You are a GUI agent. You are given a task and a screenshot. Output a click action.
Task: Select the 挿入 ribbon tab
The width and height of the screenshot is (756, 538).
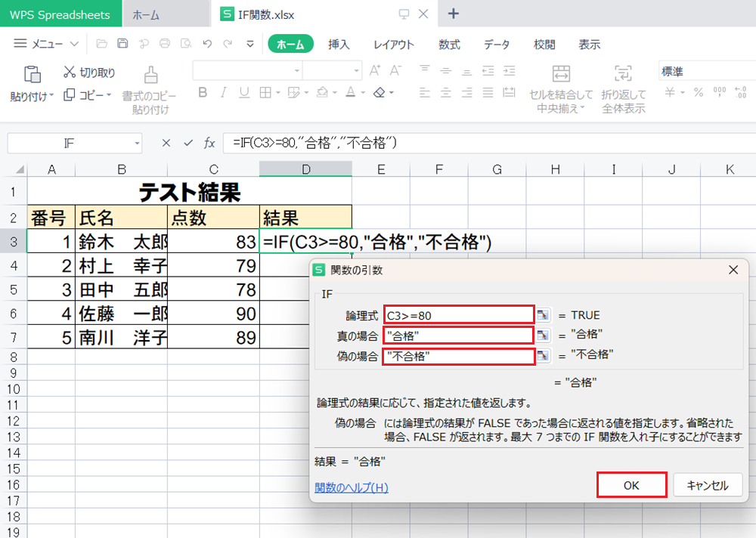point(339,45)
